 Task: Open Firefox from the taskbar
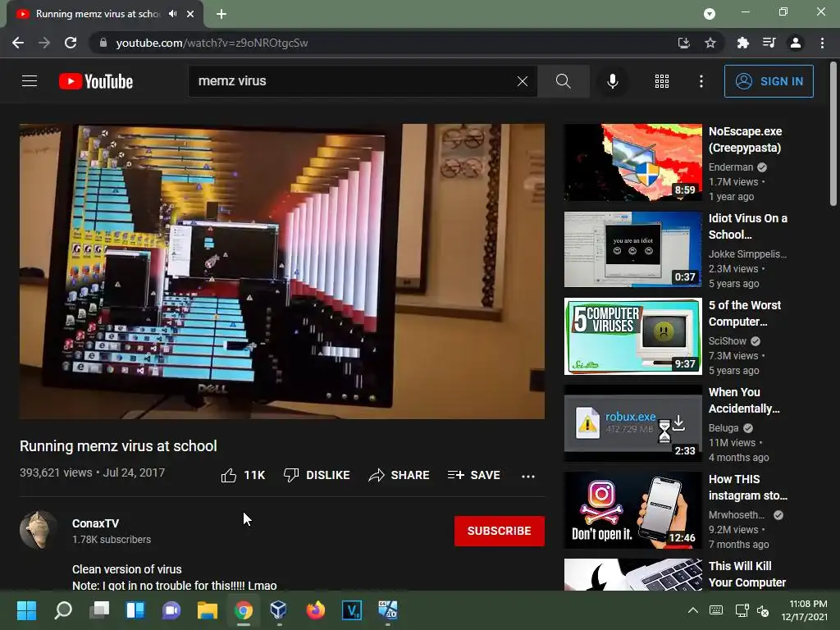(x=316, y=610)
